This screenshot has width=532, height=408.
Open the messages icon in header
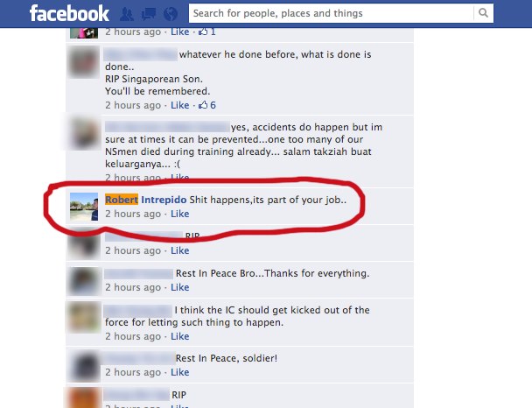[149, 14]
